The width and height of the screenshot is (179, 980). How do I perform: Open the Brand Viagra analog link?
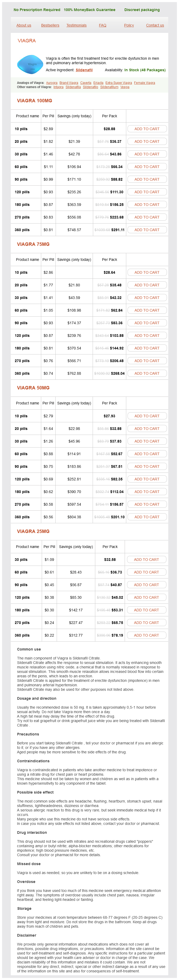(69, 83)
